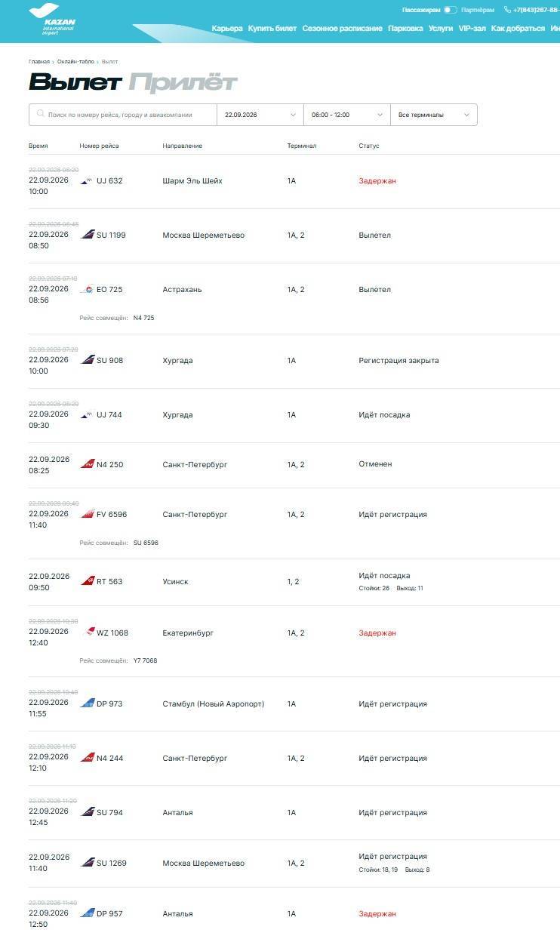
Task: Toggle the Пассажирам / Партнёрам switch
Action: [450, 10]
